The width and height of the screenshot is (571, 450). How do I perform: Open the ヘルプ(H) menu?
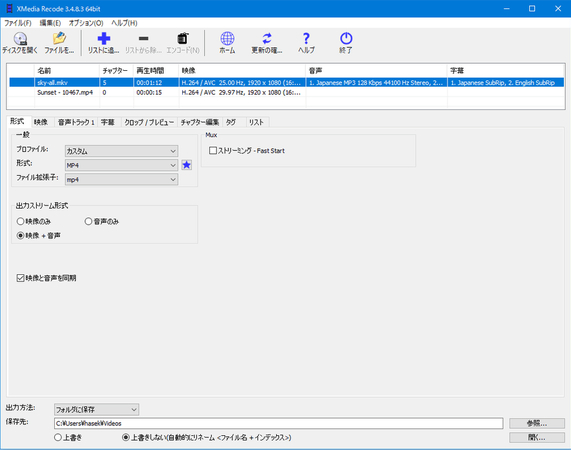(x=124, y=23)
